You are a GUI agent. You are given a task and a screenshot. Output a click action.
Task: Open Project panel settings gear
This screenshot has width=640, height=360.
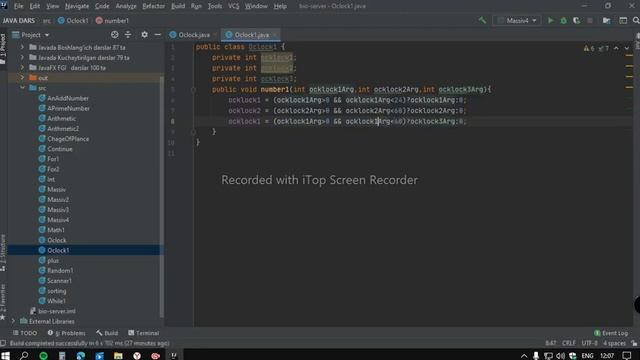(144, 35)
